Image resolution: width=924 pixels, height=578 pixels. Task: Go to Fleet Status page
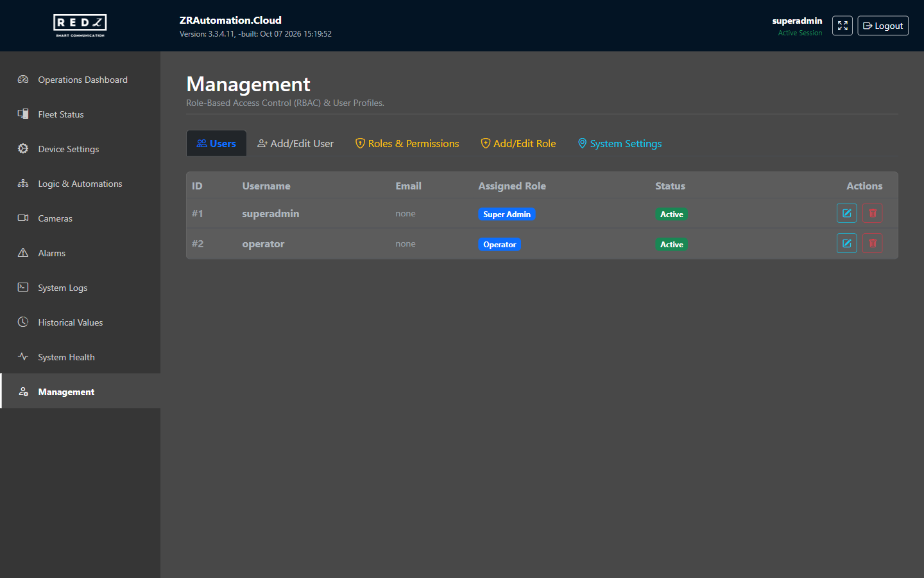[x=80, y=114]
